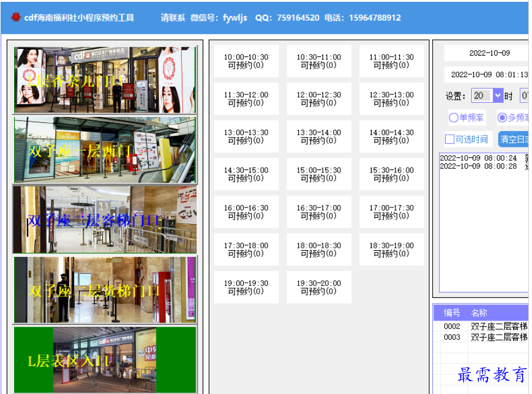Click the log entry at 08:00:28
This screenshot has height=394, width=532.
(x=484, y=166)
